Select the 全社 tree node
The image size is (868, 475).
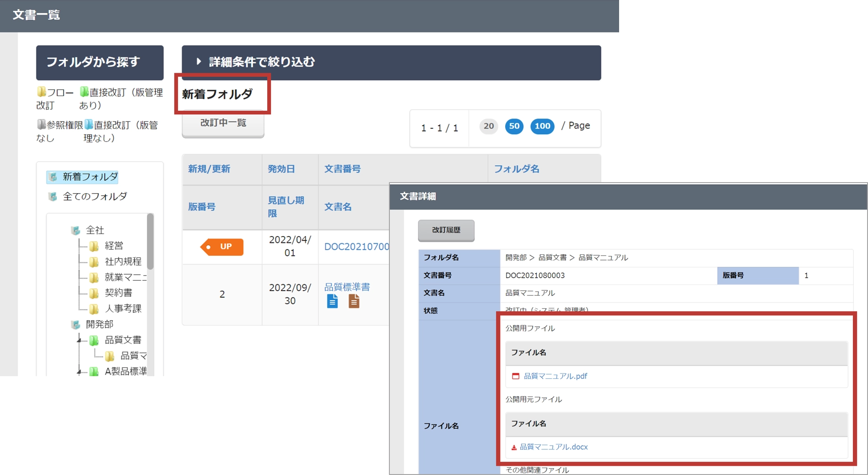pos(95,230)
